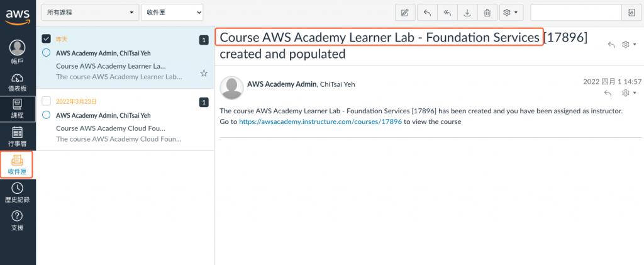The height and width of the screenshot is (265, 644).
Task: Click the 2022年3月23日 date label
Action: [76, 101]
